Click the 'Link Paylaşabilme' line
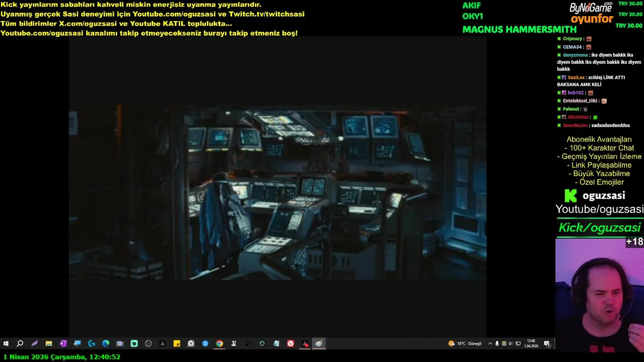 599,165
